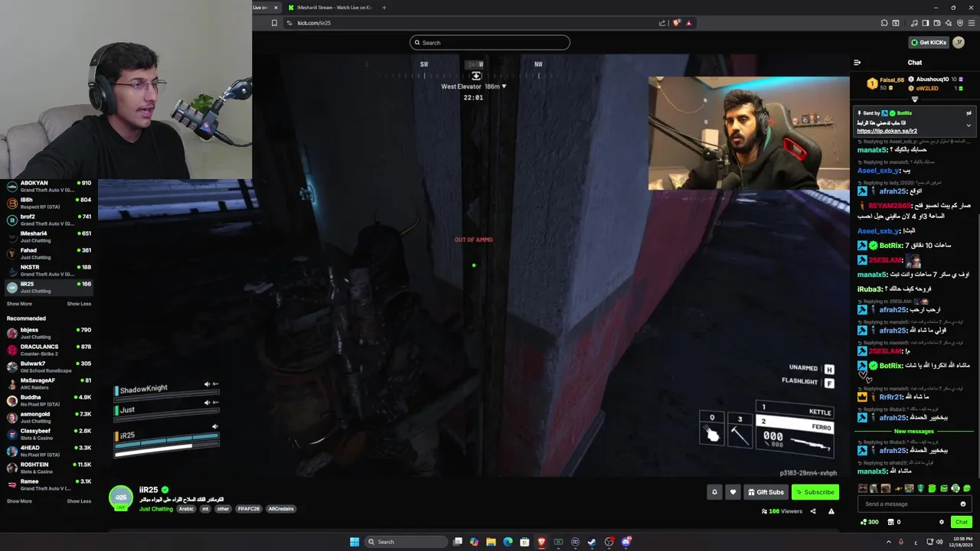Click Show Less under followed channels
980x551 pixels.
(x=79, y=304)
